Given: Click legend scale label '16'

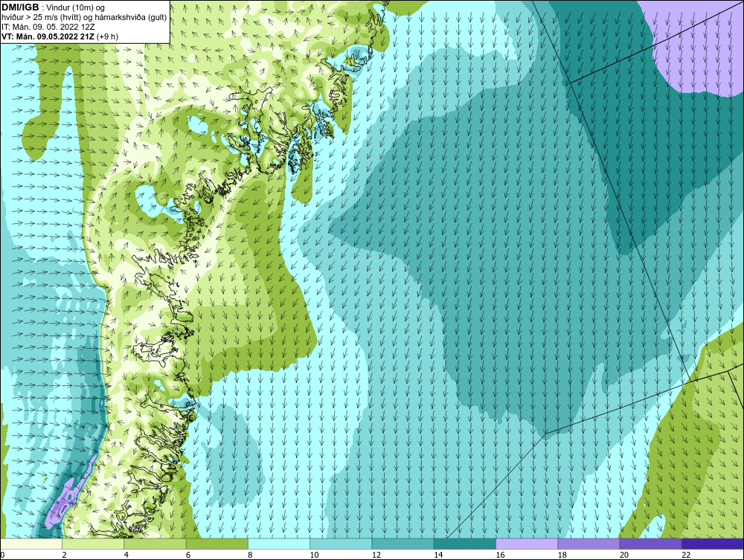Looking at the screenshot, I should coord(500,556).
